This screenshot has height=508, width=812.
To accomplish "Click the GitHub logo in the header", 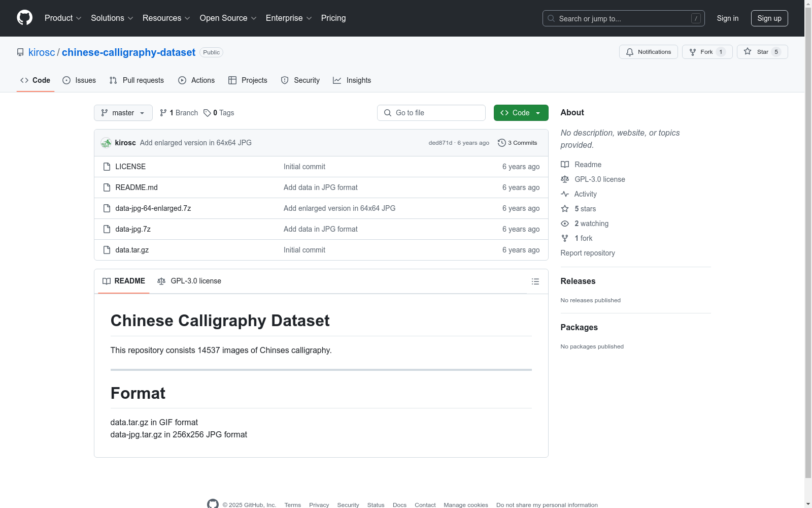I will (x=24, y=18).
